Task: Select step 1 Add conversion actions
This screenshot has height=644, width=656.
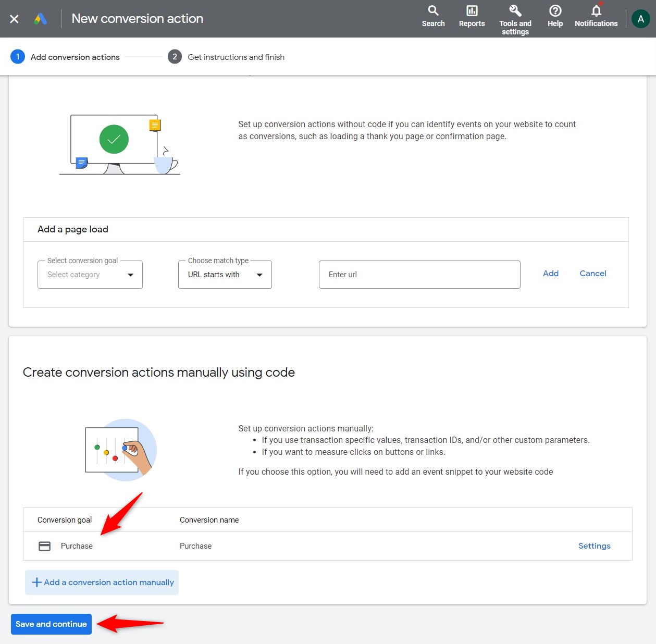Action: click(18, 56)
